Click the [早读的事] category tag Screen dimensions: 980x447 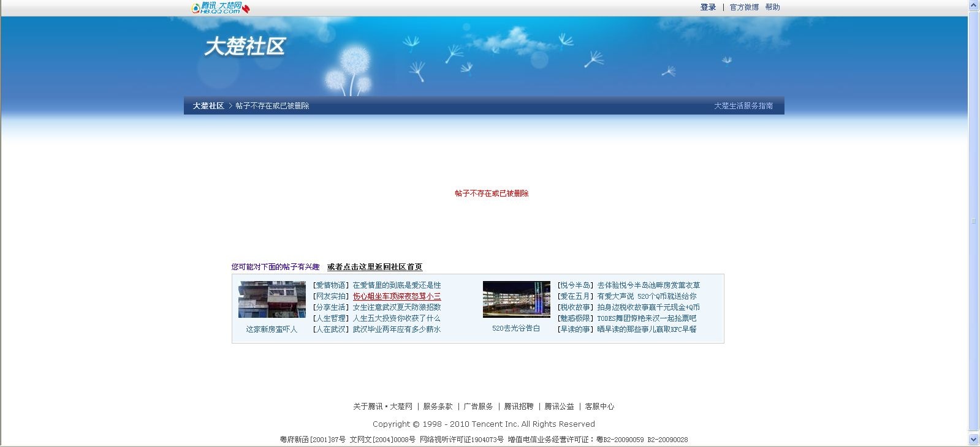pyautogui.click(x=575, y=329)
